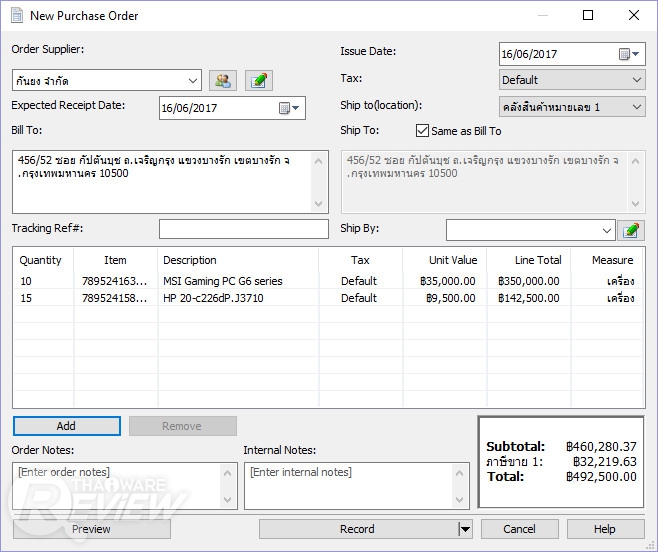Select the HP 20-c226dP.J3710 row description

click(213, 298)
